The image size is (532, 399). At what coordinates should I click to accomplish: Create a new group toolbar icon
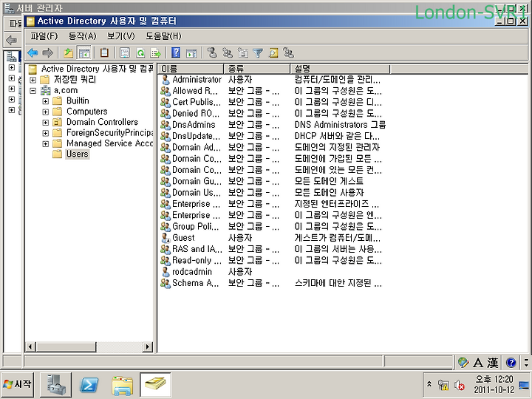228,53
